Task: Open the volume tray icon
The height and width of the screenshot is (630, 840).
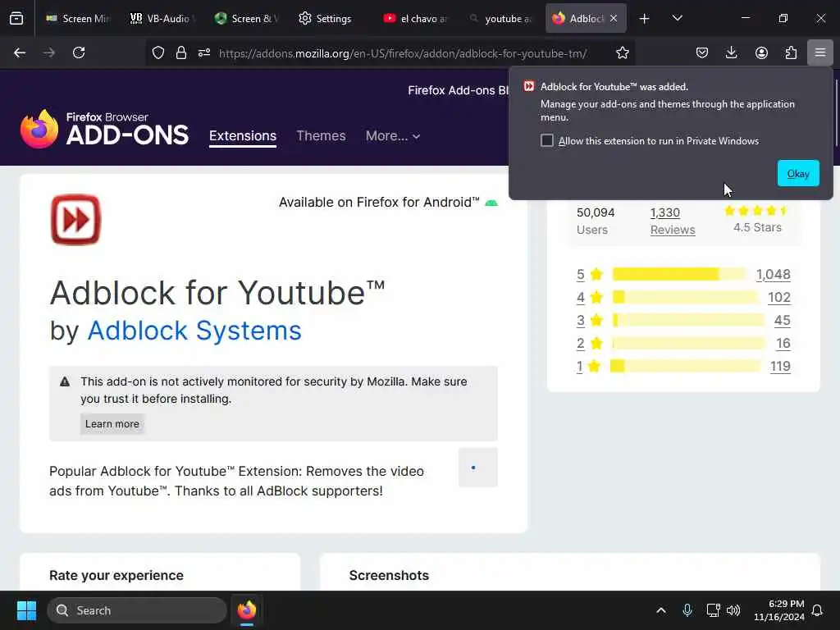Action: 733,610
